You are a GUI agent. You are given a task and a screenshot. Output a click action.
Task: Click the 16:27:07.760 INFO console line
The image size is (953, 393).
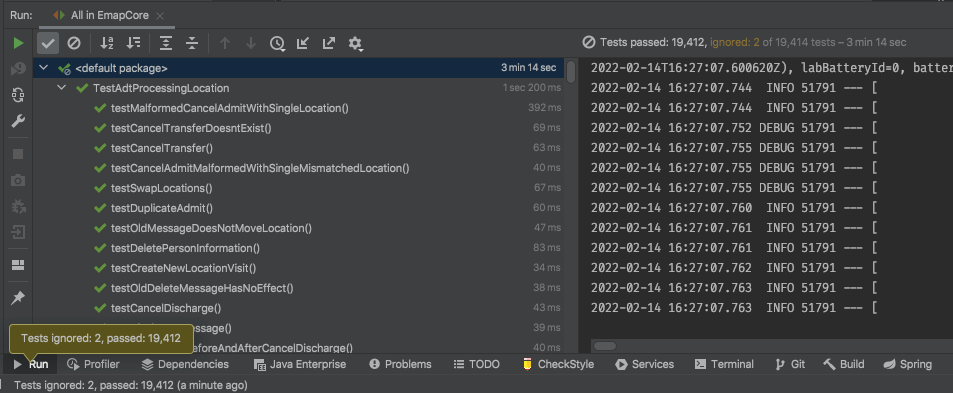734,208
